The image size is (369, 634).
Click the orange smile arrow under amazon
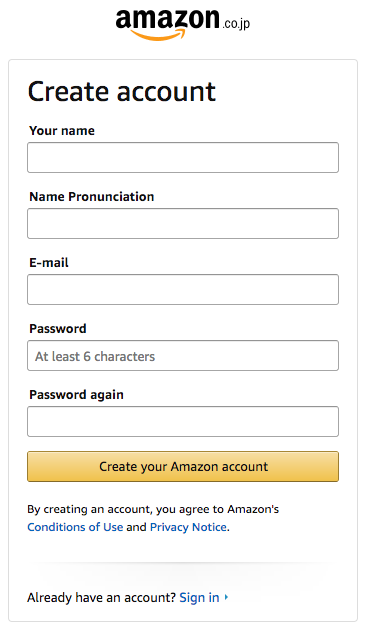(158, 34)
